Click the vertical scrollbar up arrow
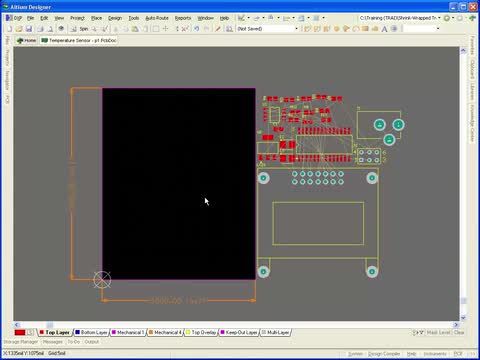The image size is (480, 360). (x=463, y=51)
